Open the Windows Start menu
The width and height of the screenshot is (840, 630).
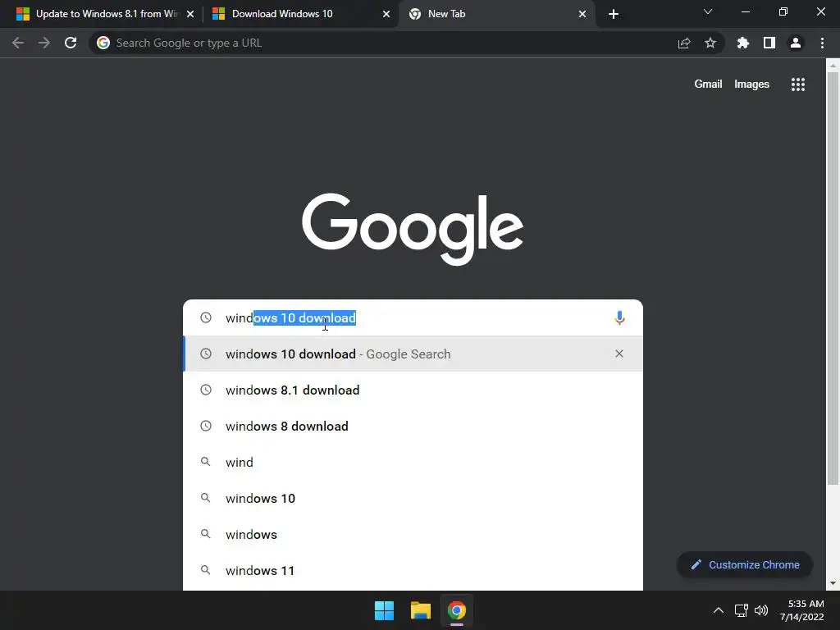[384, 610]
